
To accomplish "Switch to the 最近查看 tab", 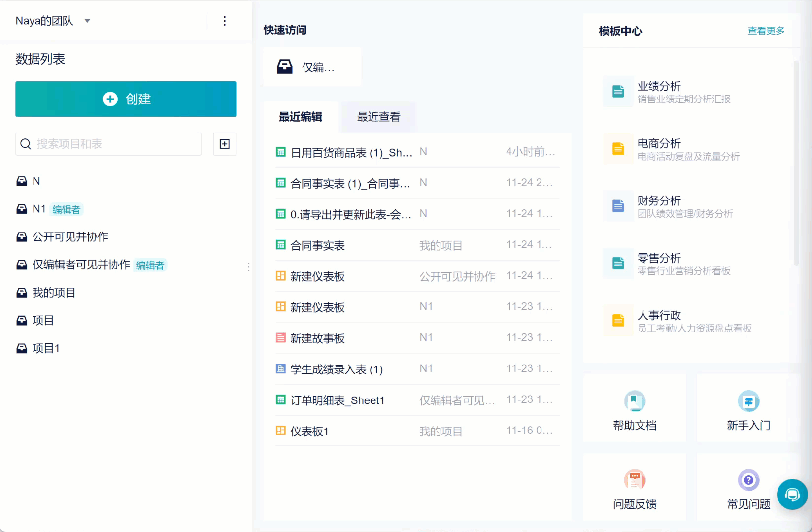I will (x=378, y=117).
